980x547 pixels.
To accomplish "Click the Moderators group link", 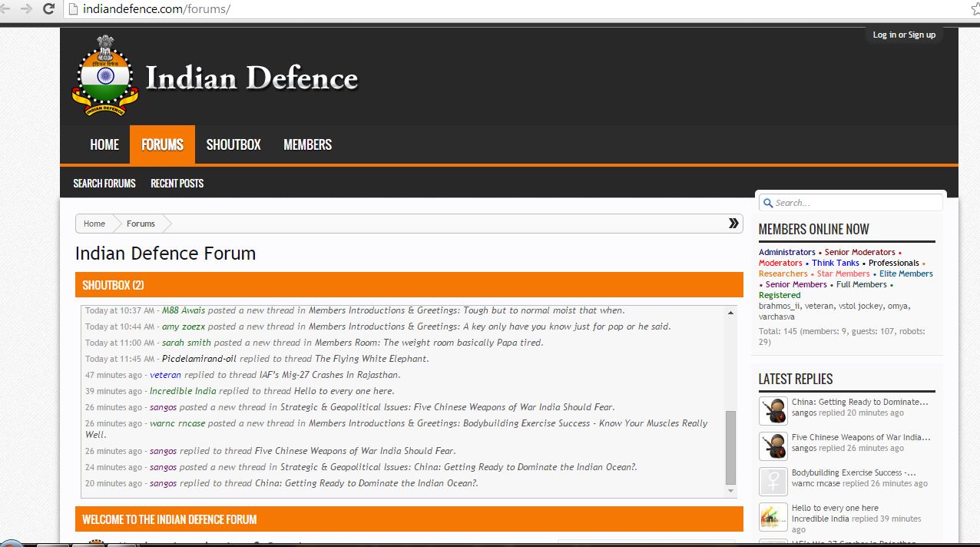I will click(x=780, y=263).
